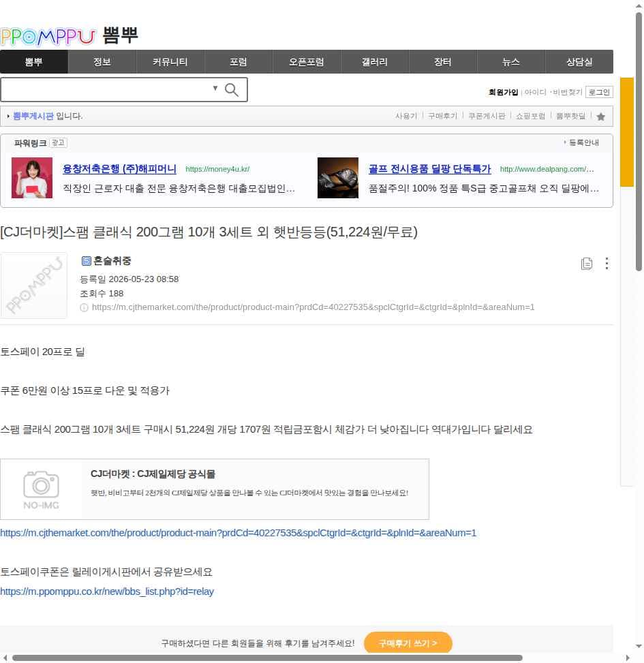This screenshot has width=644, height=663.
Task: Click the info icon beside source URL
Action: (84, 307)
